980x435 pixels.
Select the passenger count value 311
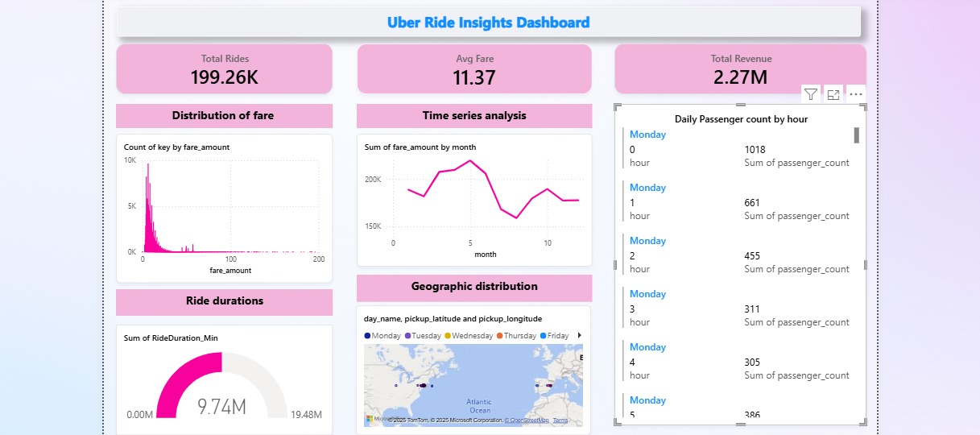(x=752, y=309)
